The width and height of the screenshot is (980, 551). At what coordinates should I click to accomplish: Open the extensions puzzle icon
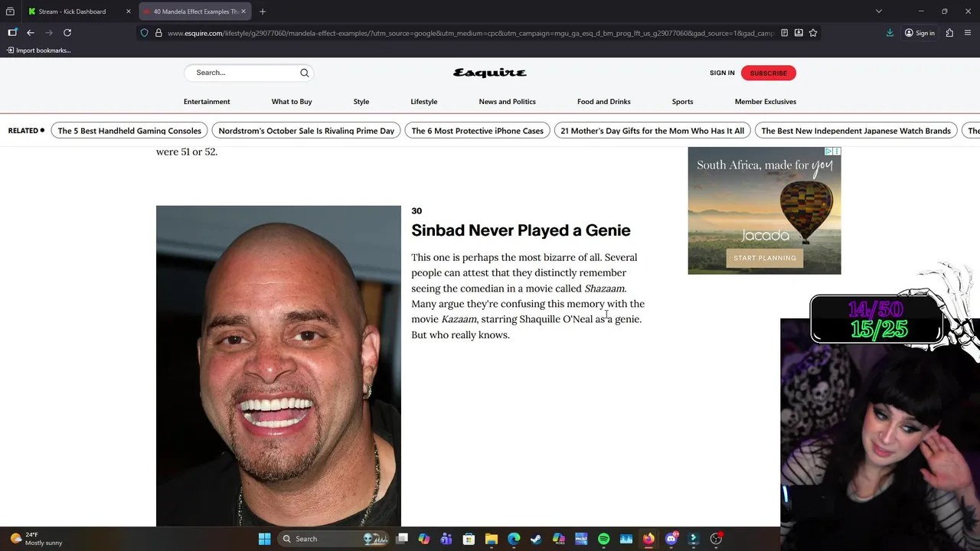point(949,33)
